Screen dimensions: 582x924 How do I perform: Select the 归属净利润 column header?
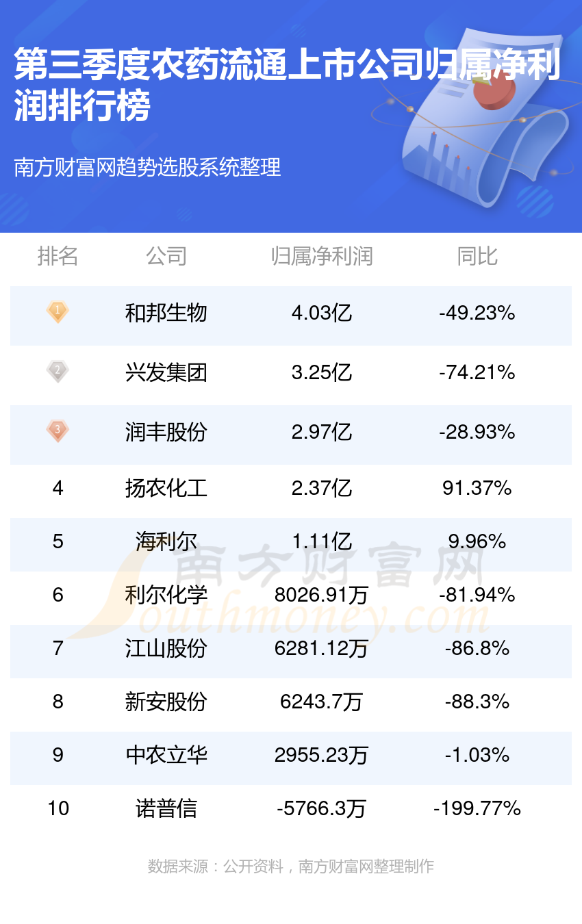(x=322, y=257)
